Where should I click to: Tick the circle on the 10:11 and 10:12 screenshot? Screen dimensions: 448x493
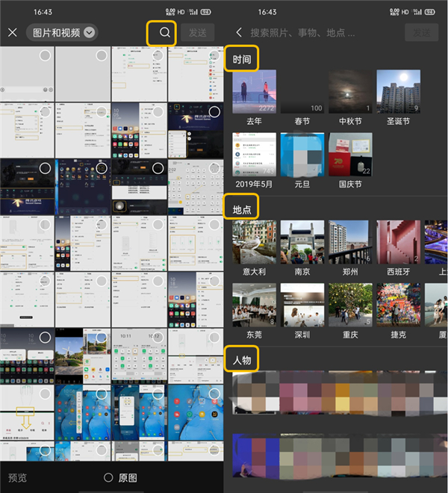(x=158, y=338)
